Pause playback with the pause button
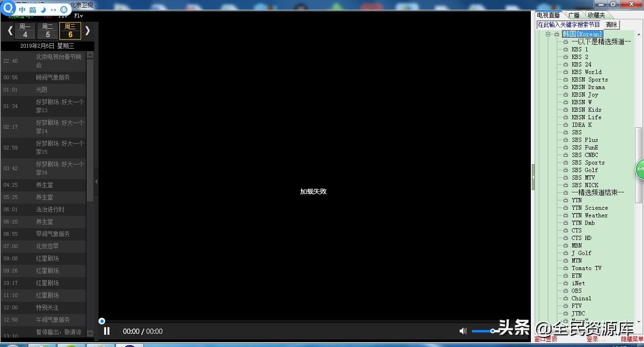 click(x=107, y=331)
